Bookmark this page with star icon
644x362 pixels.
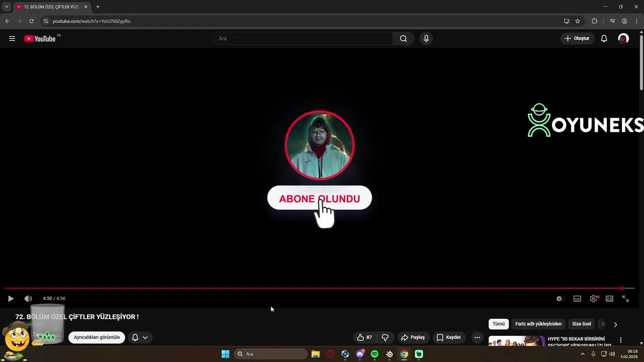[x=578, y=21]
